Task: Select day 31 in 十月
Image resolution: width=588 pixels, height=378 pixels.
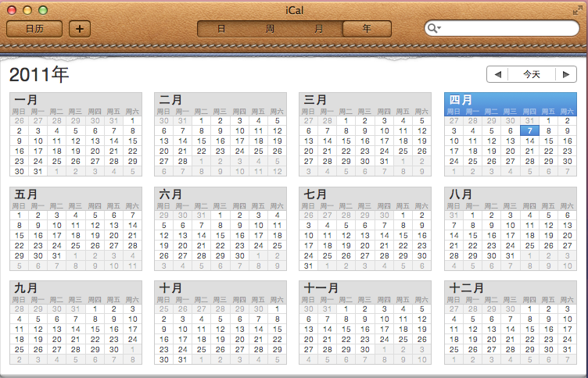Action: pyautogui.click(x=183, y=359)
